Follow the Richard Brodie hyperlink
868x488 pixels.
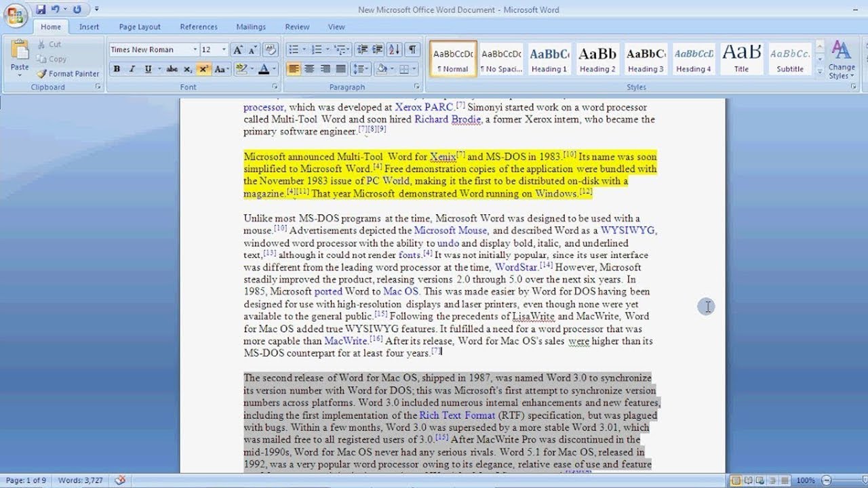pos(447,119)
